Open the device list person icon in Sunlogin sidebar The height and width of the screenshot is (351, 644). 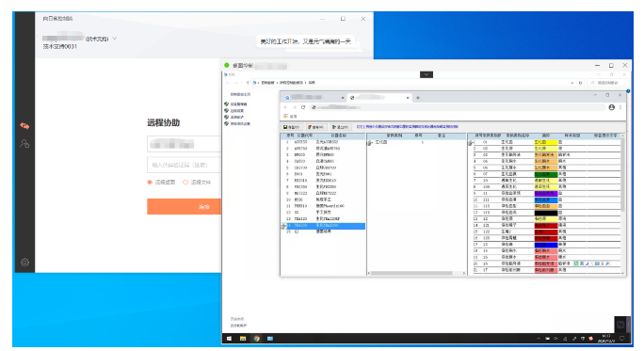(24, 144)
